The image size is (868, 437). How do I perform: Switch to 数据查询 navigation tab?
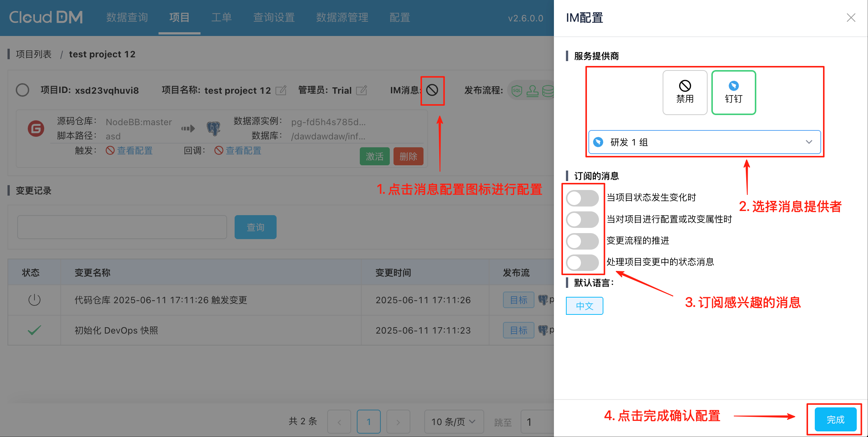[x=127, y=17]
